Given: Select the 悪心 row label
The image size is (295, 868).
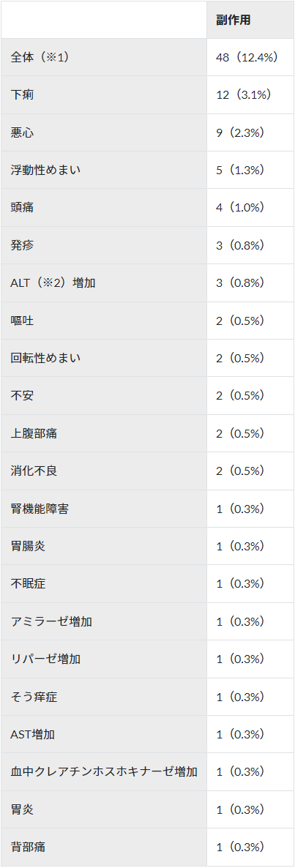Looking at the screenshot, I should point(18,132).
